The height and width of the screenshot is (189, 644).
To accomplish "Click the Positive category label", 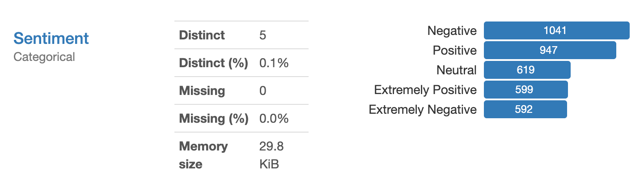I will pos(454,51).
